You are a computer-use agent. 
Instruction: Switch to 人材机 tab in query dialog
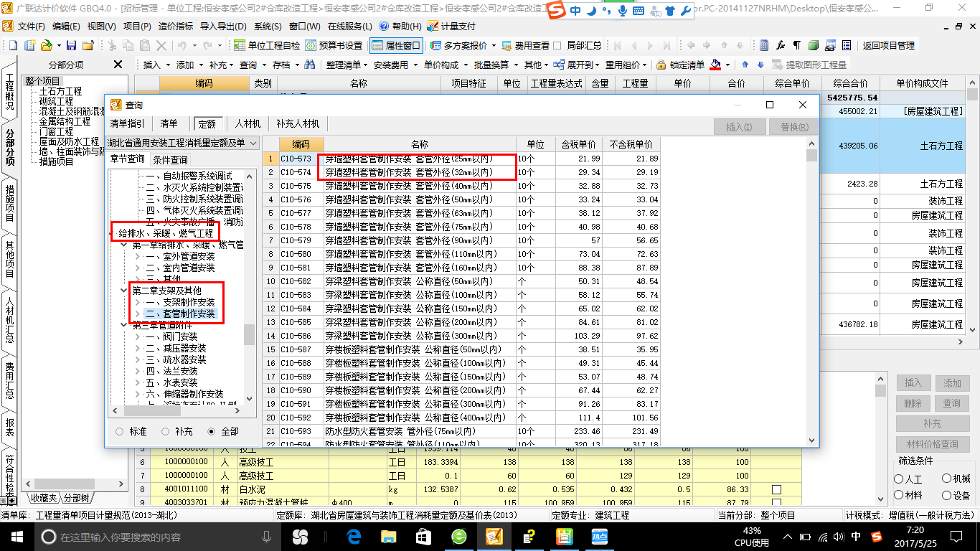tap(248, 123)
